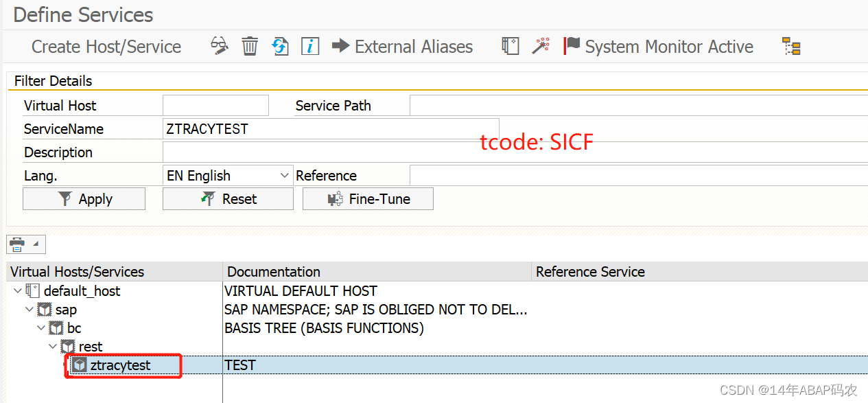Collapse the rest node in the tree

click(52, 347)
